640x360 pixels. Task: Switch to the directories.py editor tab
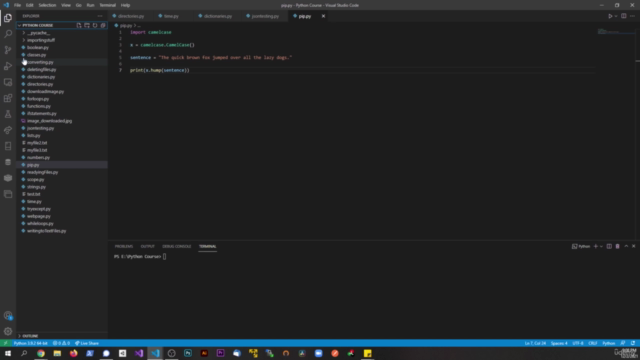[x=131, y=16]
